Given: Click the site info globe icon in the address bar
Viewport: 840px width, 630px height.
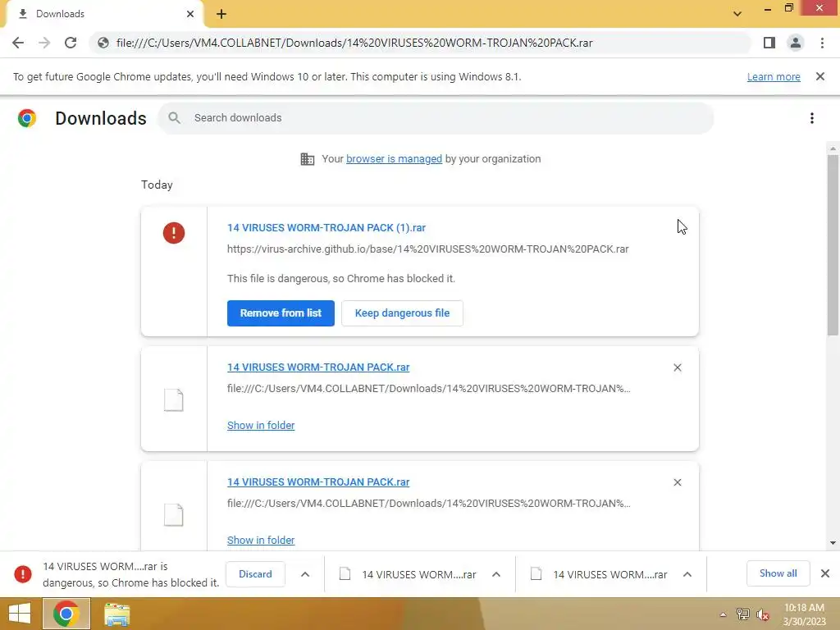Looking at the screenshot, I should 103,43.
